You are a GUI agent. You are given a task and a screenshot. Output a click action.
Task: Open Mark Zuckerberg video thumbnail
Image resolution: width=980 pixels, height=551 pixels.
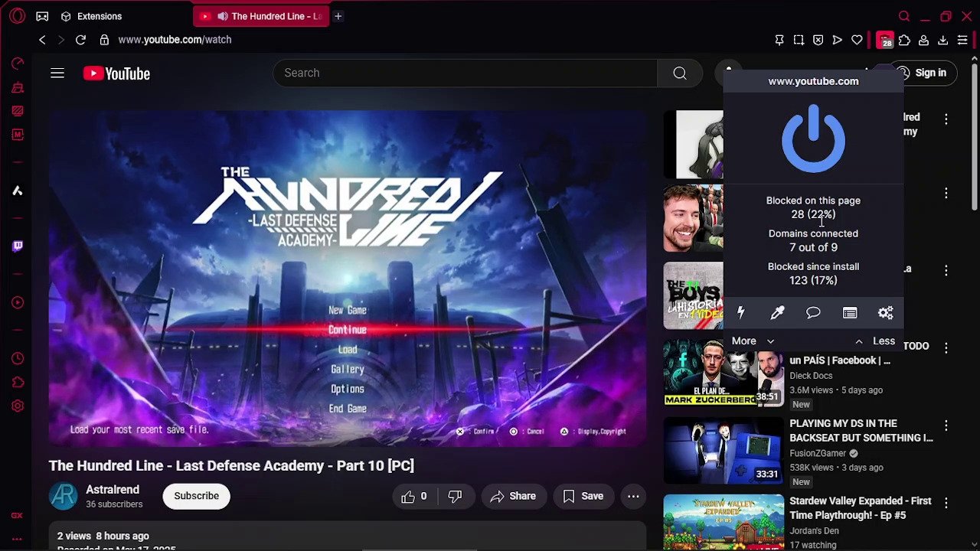point(724,373)
